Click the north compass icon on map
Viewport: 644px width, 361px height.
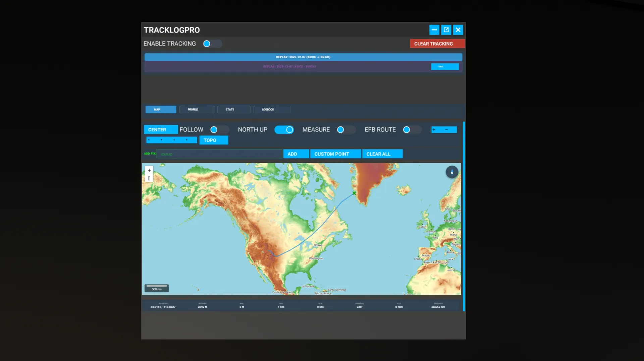point(452,172)
